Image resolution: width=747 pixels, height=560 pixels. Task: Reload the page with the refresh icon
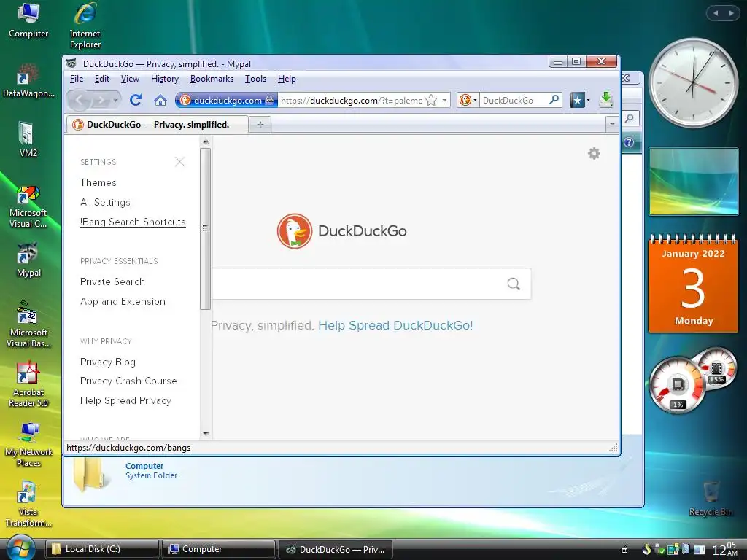[136, 100]
